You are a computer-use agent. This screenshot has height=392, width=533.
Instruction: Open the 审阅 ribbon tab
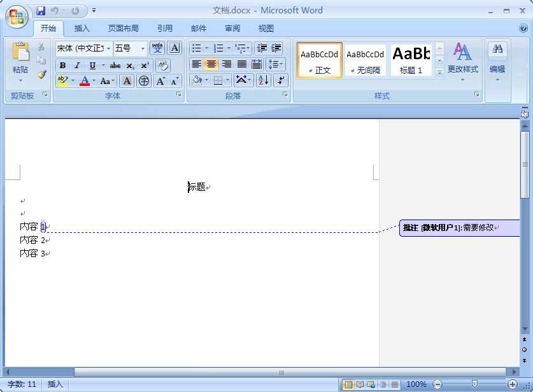(x=232, y=28)
